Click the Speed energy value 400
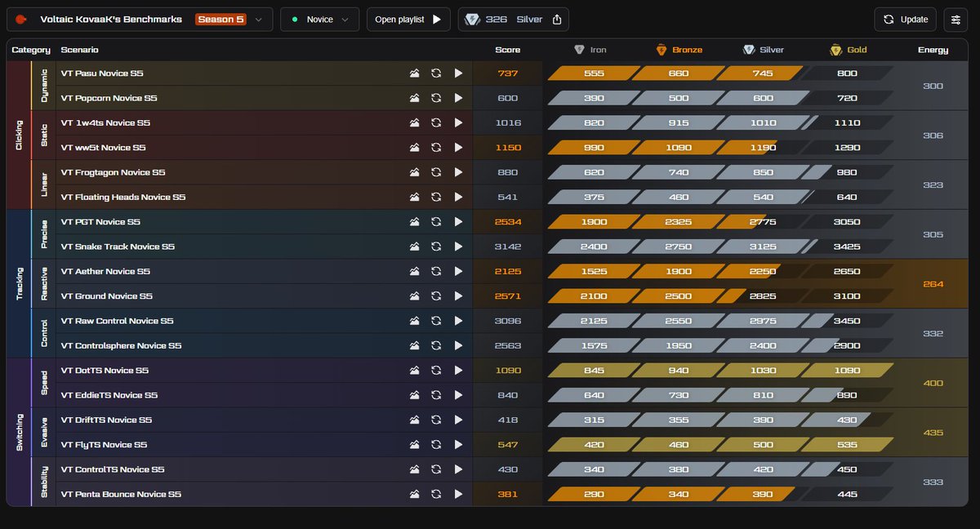Viewport: 980px width, 529px height. pyautogui.click(x=933, y=383)
